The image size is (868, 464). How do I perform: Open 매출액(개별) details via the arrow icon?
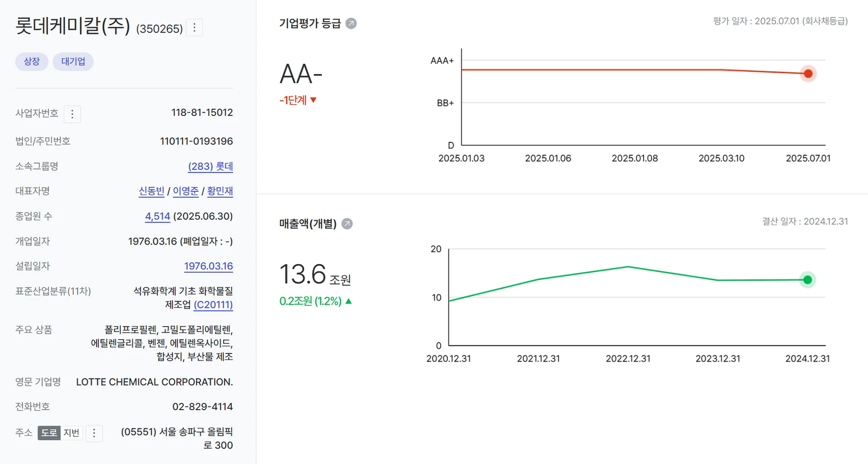click(347, 223)
